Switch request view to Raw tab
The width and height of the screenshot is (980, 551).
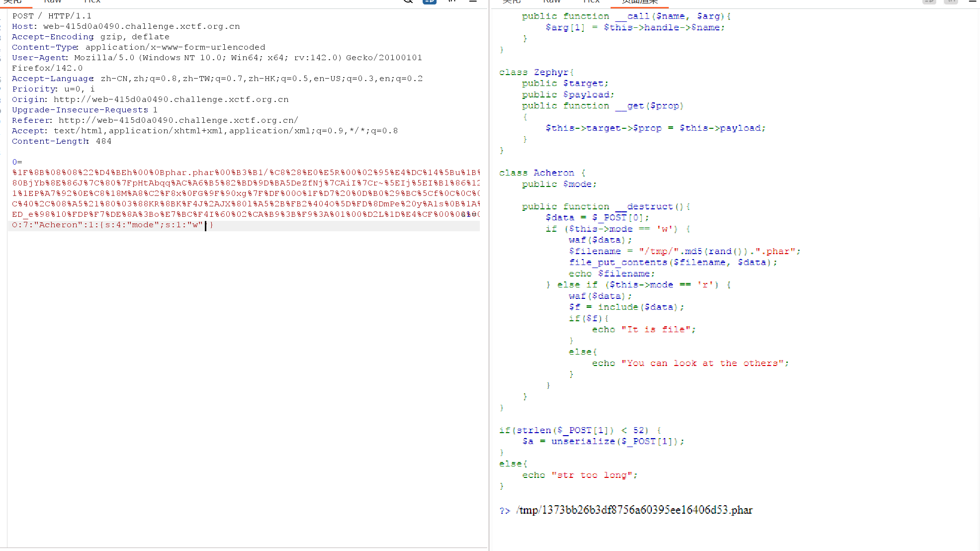click(52, 1)
